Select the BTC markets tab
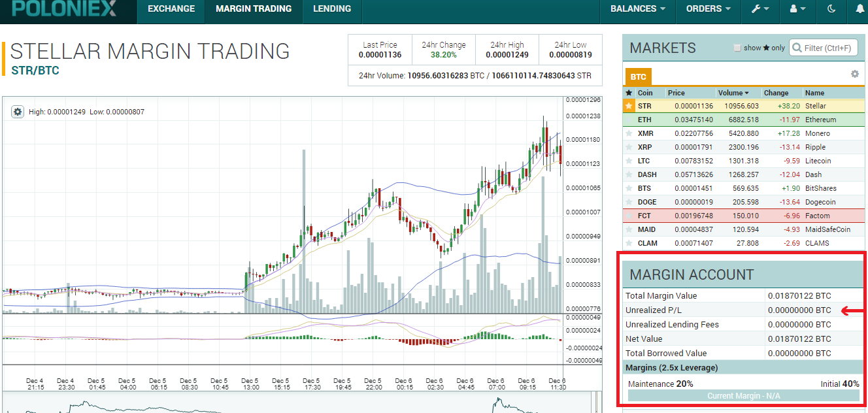Image resolution: width=868 pixels, height=413 pixels. [x=639, y=76]
